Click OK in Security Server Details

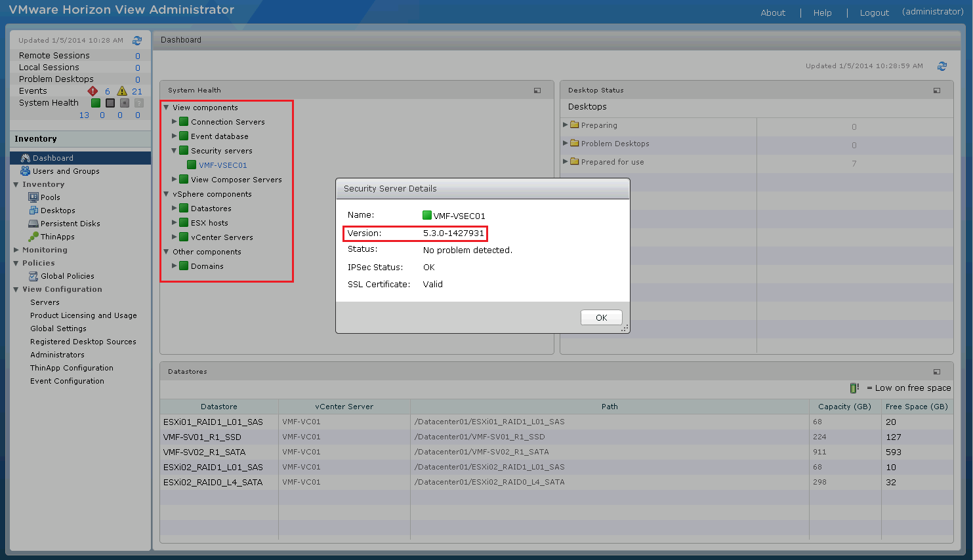(x=601, y=317)
